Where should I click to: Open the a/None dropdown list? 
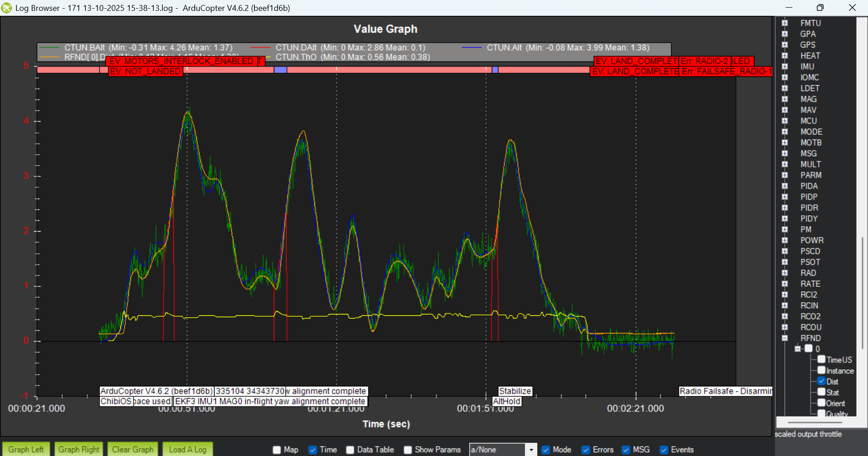531,450
